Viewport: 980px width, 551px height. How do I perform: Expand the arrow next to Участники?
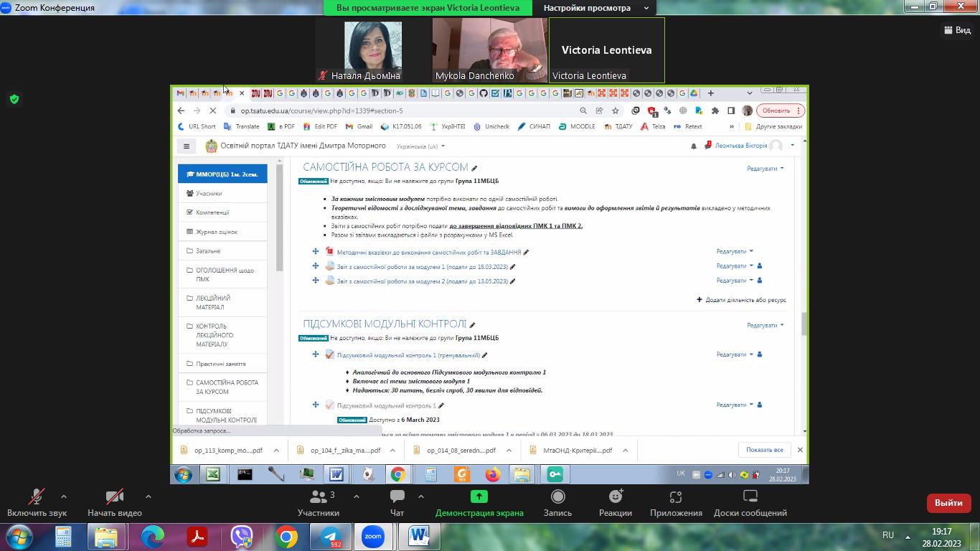point(356,496)
